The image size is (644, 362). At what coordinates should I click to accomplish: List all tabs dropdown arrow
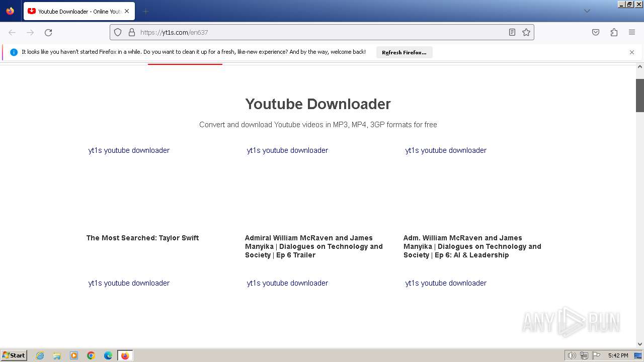click(587, 11)
